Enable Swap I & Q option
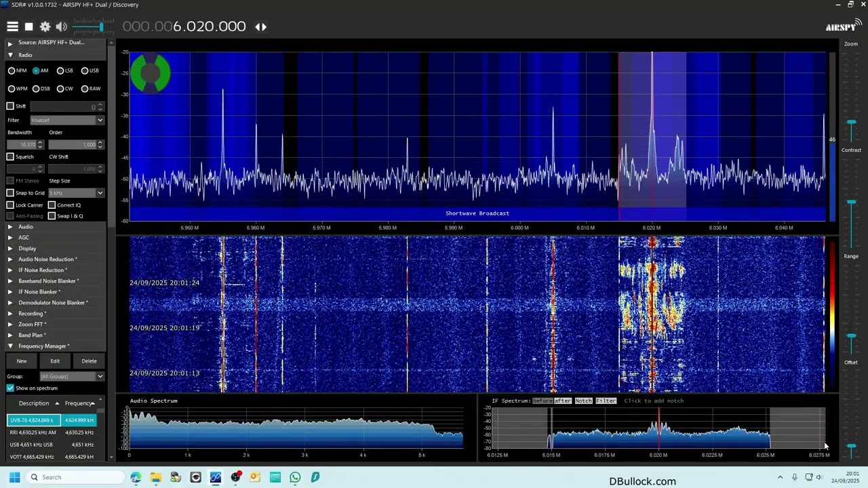This screenshot has height=488, width=868. [52, 216]
